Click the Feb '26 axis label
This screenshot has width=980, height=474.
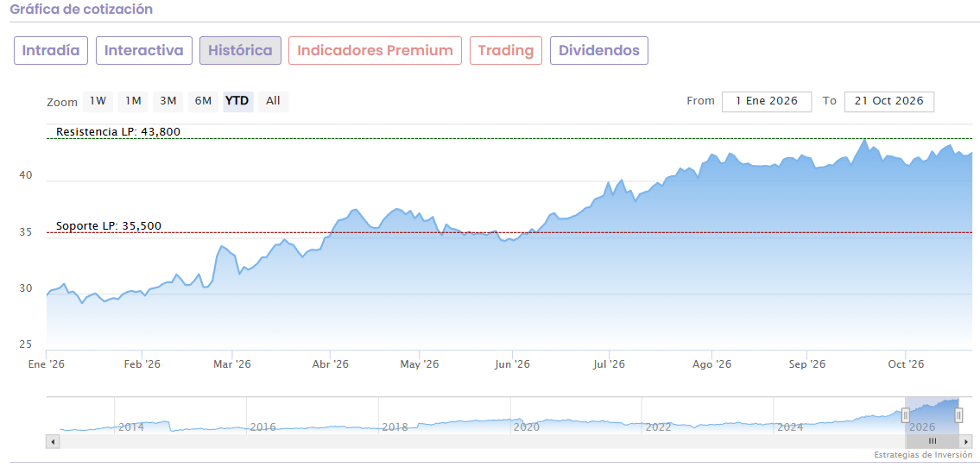[x=142, y=364]
